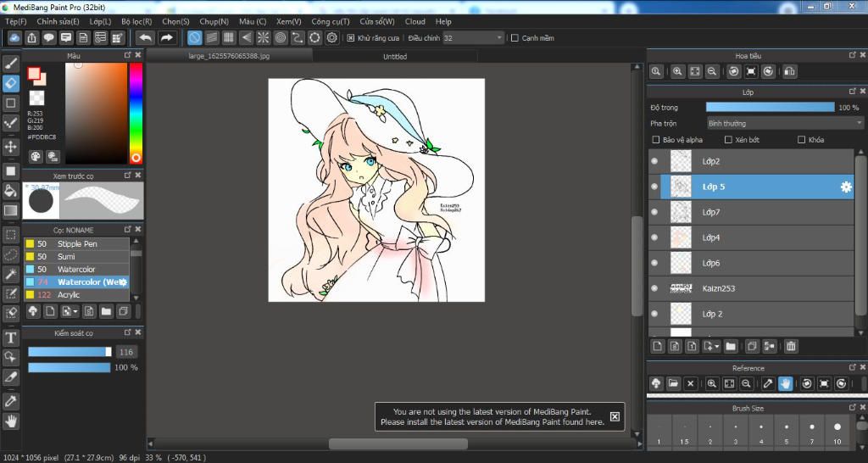Viewport: 868px width, 463px height.
Task: Hide the Lớp7 layer
Action: pyautogui.click(x=654, y=212)
